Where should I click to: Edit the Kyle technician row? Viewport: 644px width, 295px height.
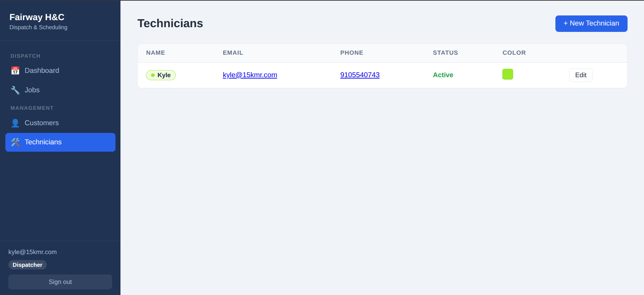click(581, 75)
